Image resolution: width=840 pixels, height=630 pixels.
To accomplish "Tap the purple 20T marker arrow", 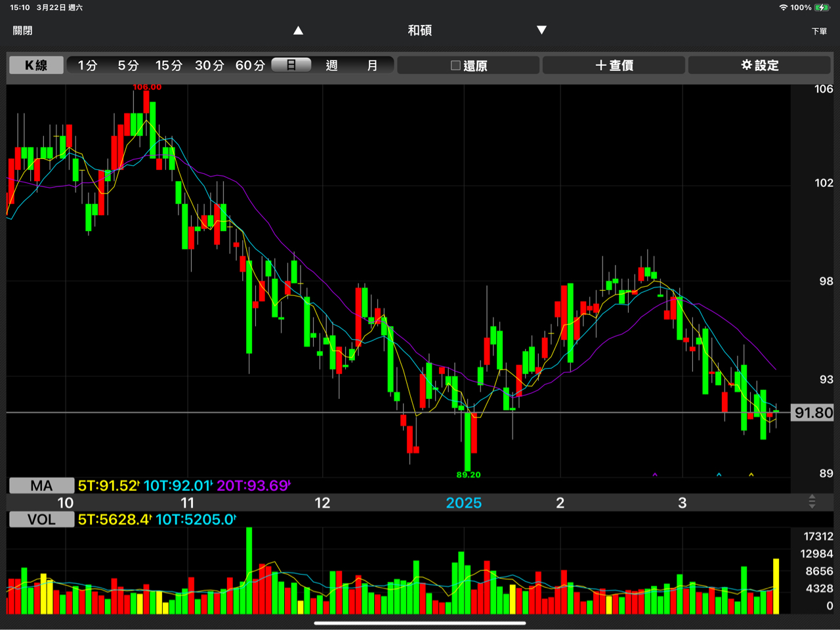I will (655, 474).
